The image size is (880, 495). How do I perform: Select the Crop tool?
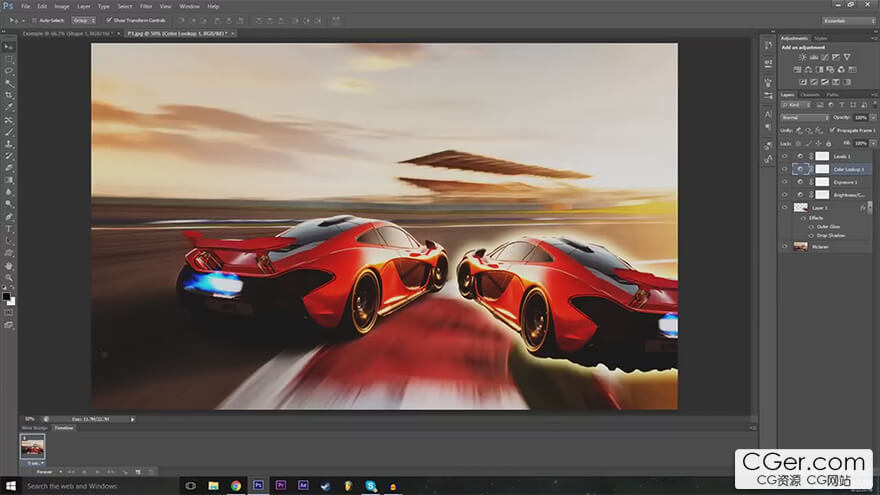click(8, 95)
